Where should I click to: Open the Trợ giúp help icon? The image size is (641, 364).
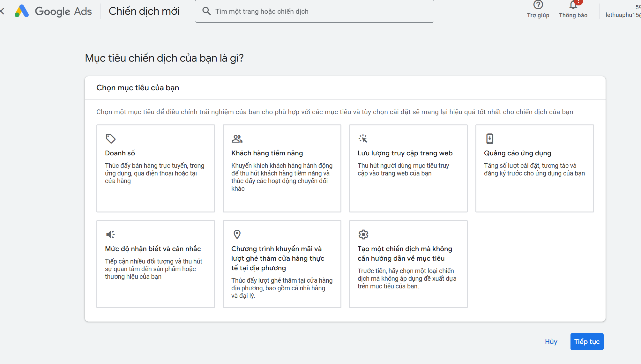[538, 5]
